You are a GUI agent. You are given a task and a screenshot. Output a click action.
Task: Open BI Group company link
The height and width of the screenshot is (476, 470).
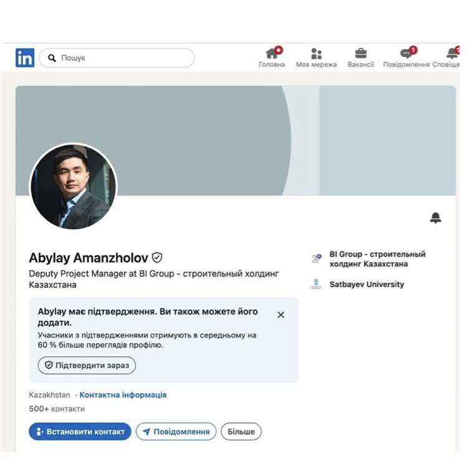[377, 259]
